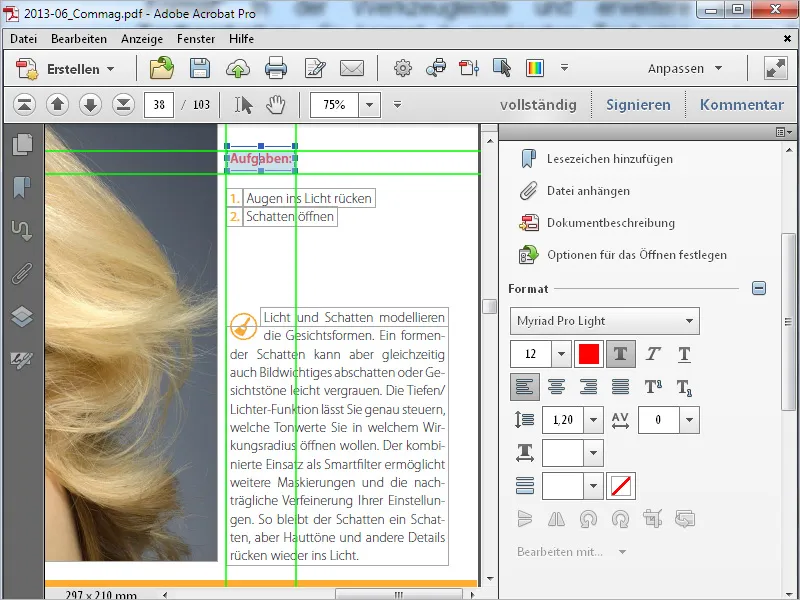The width and height of the screenshot is (800, 600).
Task: Open the panel options menu icon
Action: tap(784, 132)
